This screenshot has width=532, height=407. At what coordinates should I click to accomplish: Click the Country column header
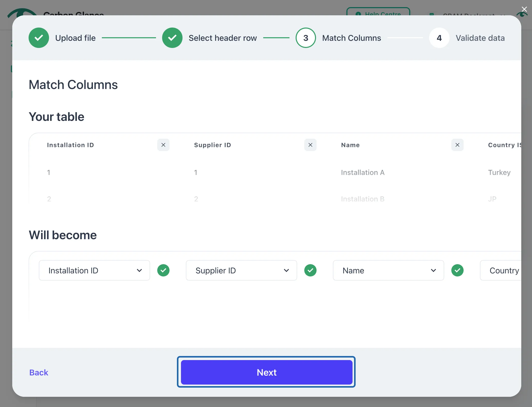pos(504,145)
